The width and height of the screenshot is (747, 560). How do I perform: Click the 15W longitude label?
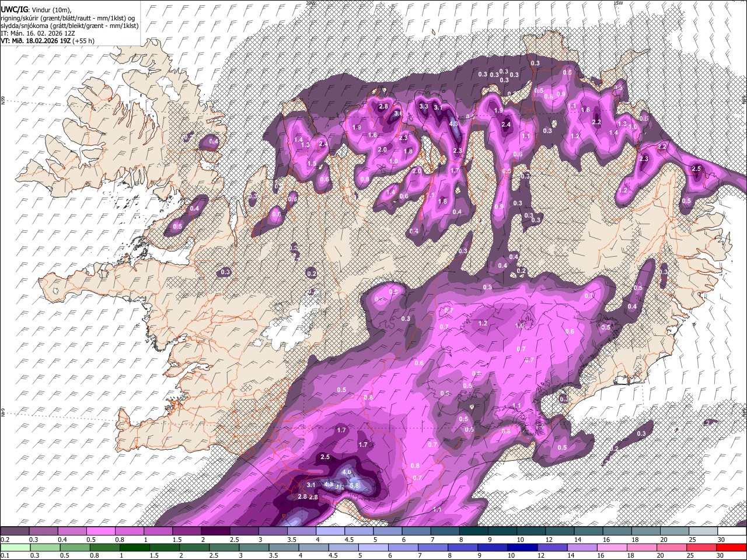(618, 3)
